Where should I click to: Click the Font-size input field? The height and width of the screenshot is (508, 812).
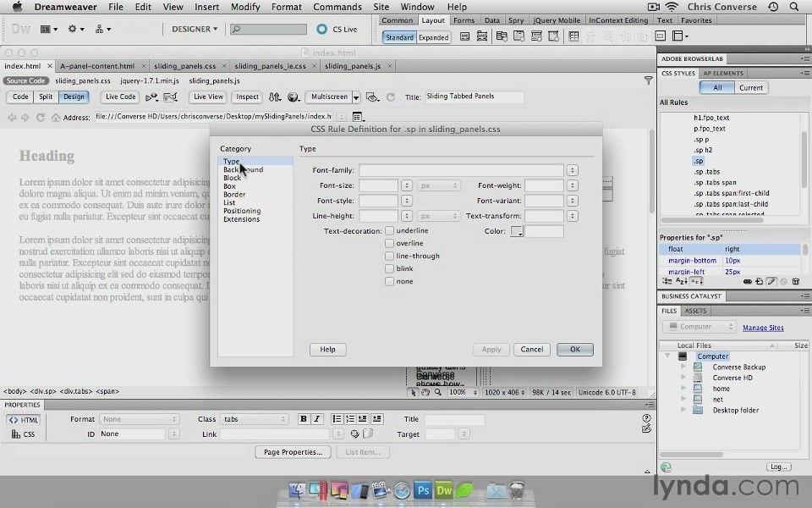click(379, 185)
